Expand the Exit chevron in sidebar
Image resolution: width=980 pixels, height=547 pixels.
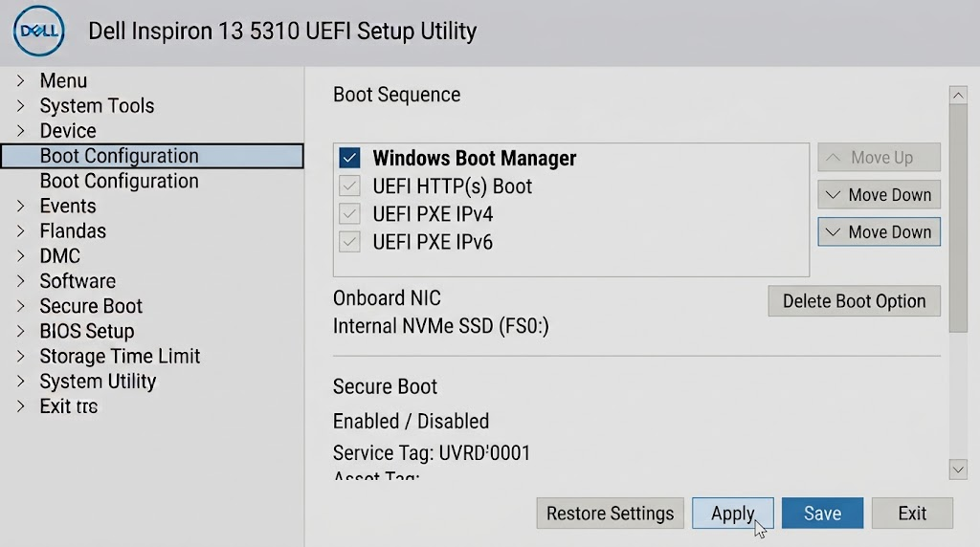pos(21,406)
